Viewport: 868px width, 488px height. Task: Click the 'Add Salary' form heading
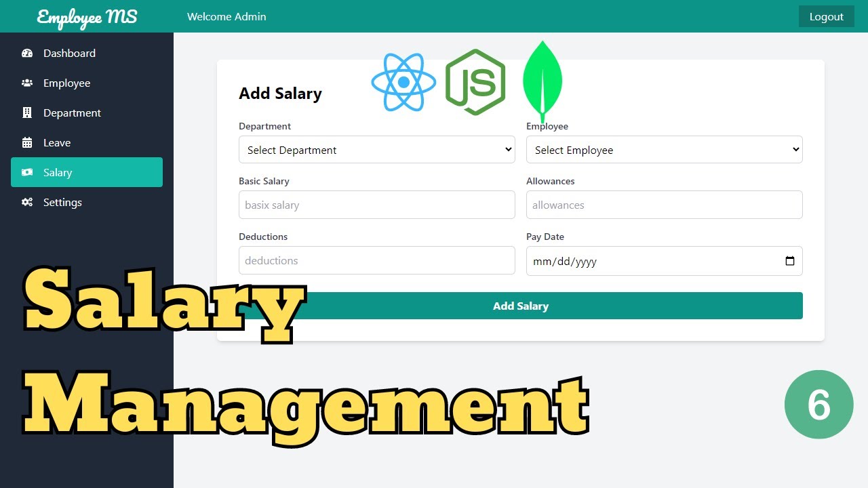point(280,94)
